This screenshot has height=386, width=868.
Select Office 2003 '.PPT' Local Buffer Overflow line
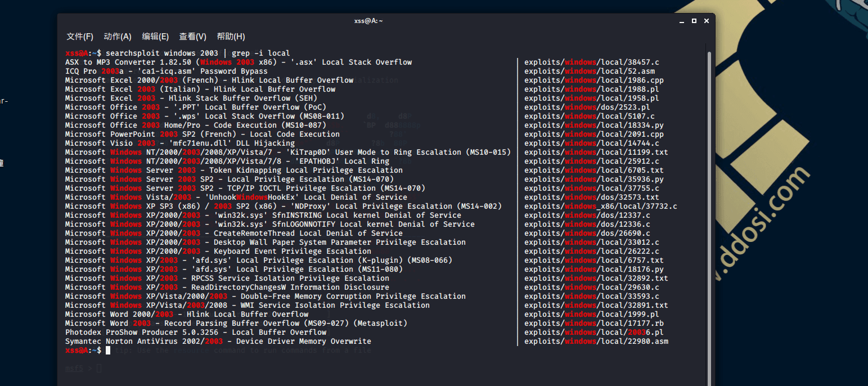(196, 107)
